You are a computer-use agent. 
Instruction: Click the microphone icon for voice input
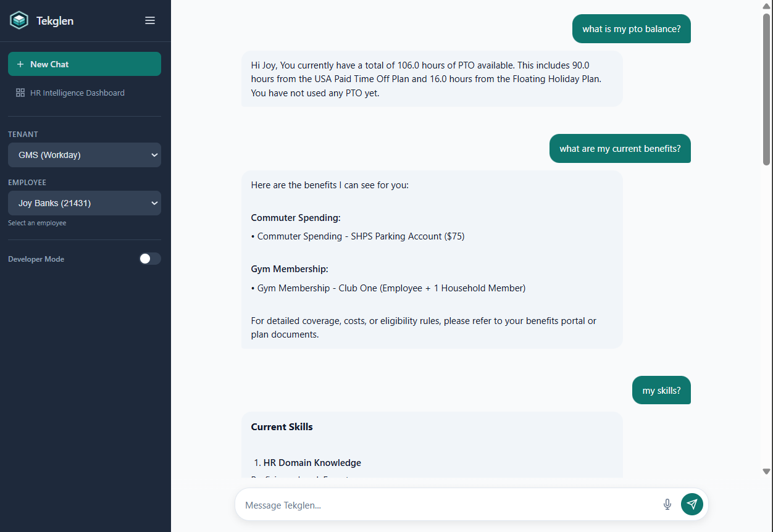click(667, 504)
